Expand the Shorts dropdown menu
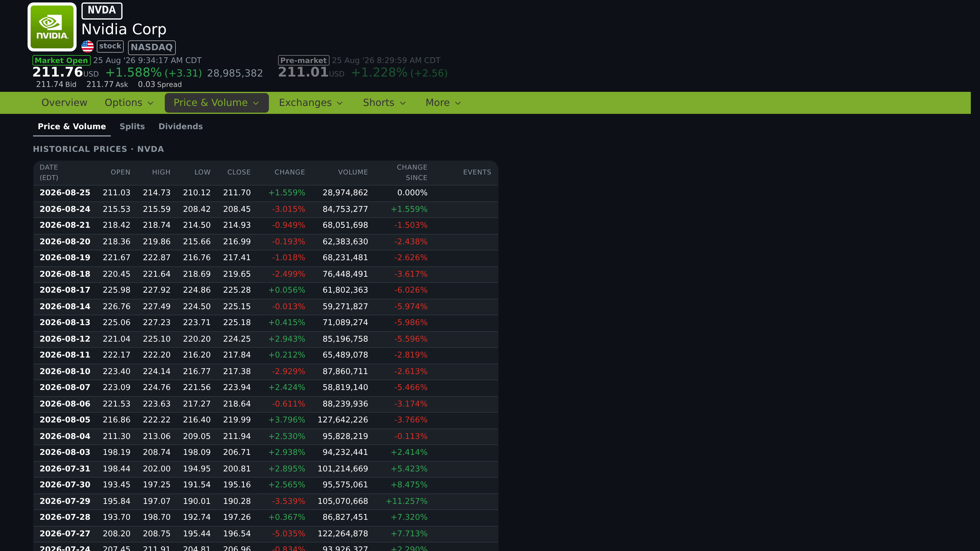 click(384, 103)
